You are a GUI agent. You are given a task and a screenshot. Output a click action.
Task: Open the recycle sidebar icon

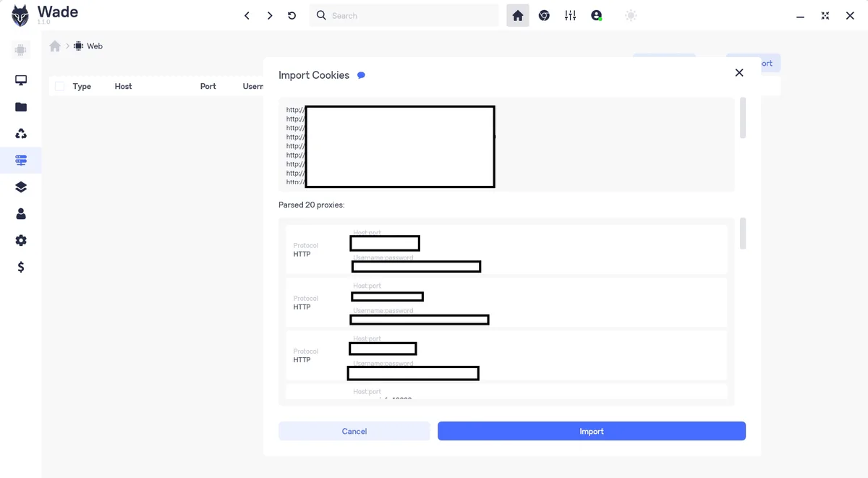21,134
